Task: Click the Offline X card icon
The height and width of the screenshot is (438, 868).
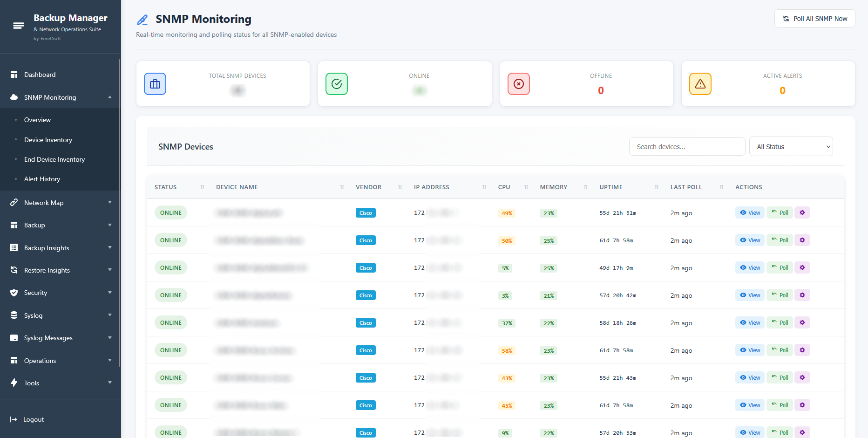Action: point(519,84)
